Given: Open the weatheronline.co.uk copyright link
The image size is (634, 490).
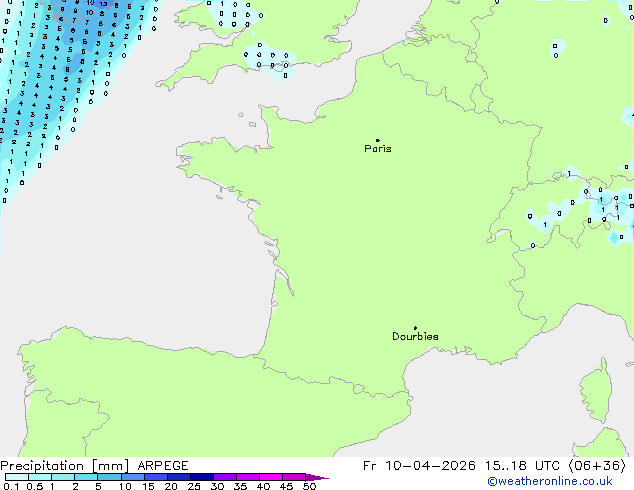Looking at the screenshot, I should click(550, 482).
